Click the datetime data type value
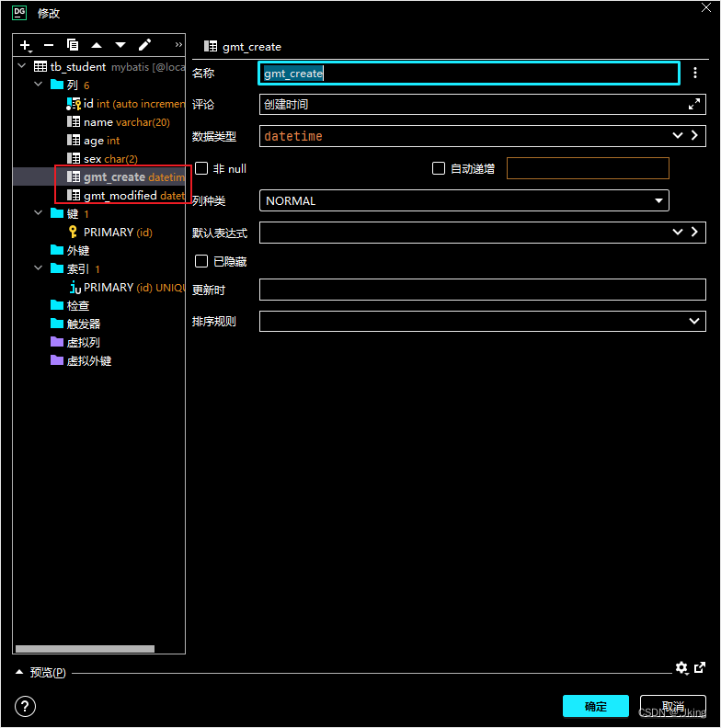 click(293, 136)
